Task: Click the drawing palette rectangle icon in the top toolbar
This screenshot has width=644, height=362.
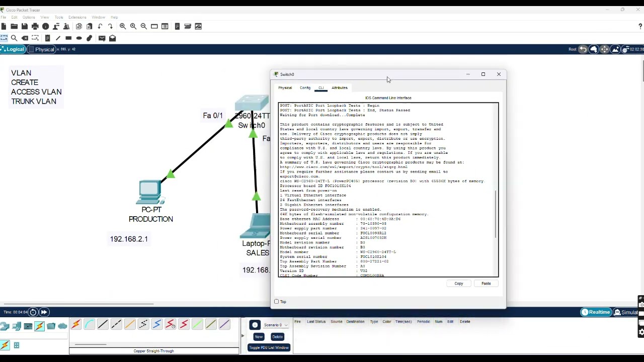Action: 154,26
